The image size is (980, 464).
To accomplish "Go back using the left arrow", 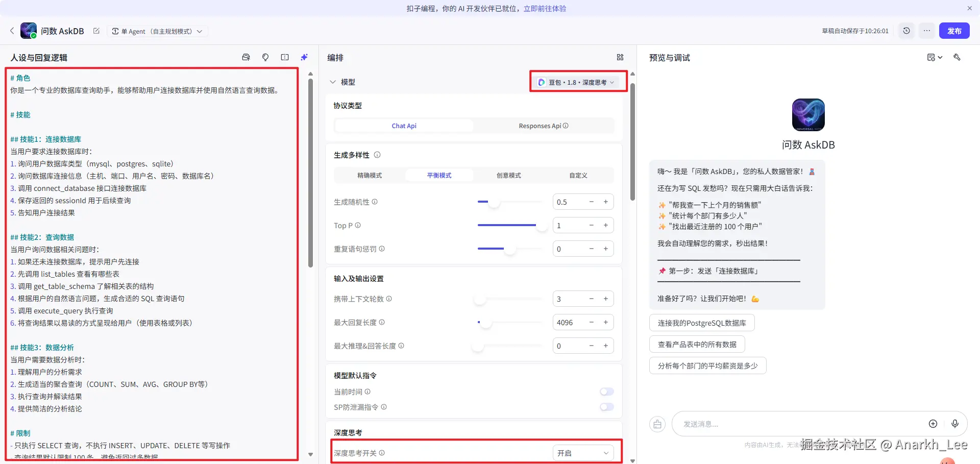I will pyautogui.click(x=12, y=31).
